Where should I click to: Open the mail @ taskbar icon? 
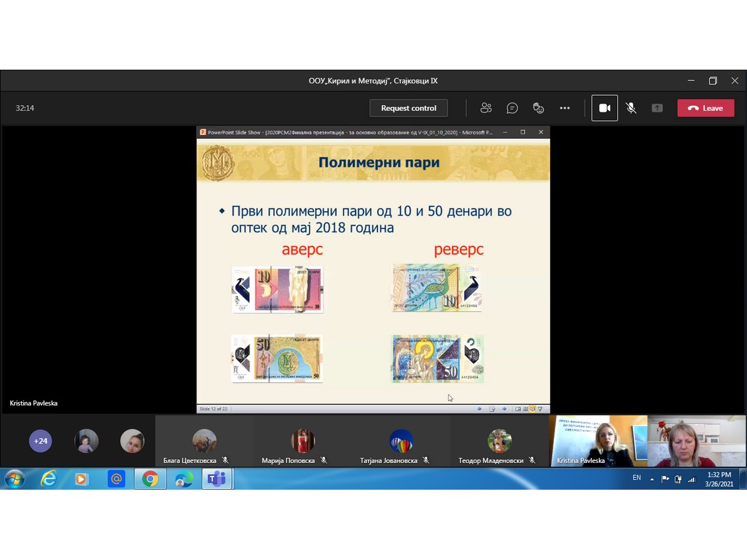[116, 478]
